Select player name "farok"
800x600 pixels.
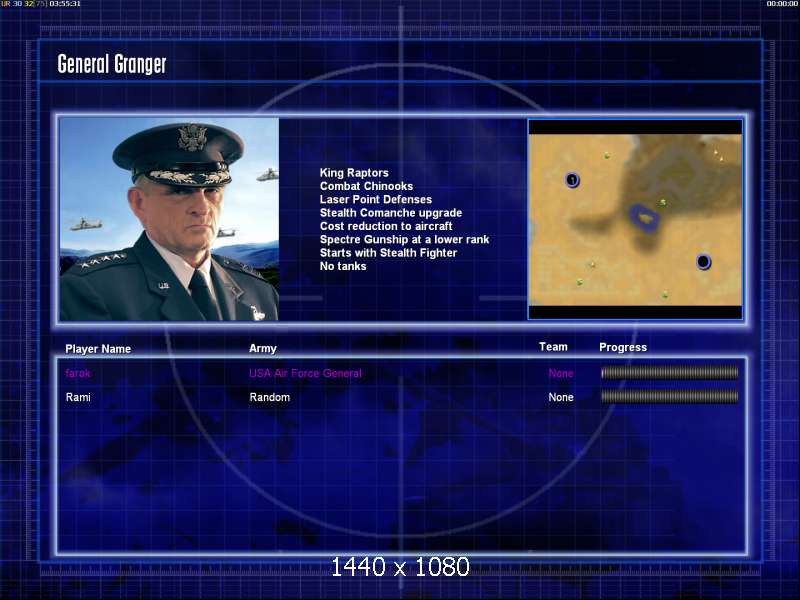pyautogui.click(x=78, y=373)
